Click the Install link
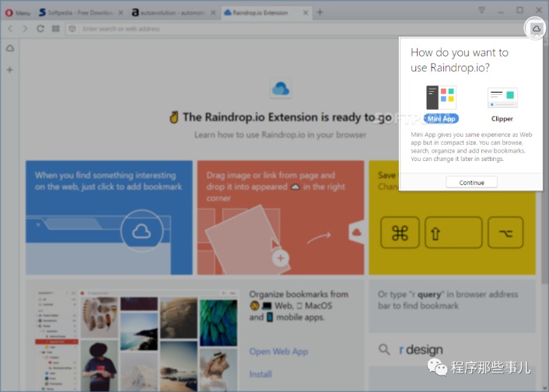The height and width of the screenshot is (392, 549). click(261, 374)
